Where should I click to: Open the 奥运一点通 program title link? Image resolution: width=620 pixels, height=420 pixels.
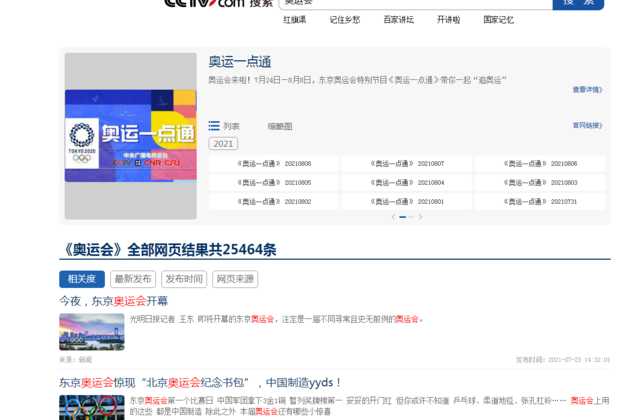tap(240, 62)
